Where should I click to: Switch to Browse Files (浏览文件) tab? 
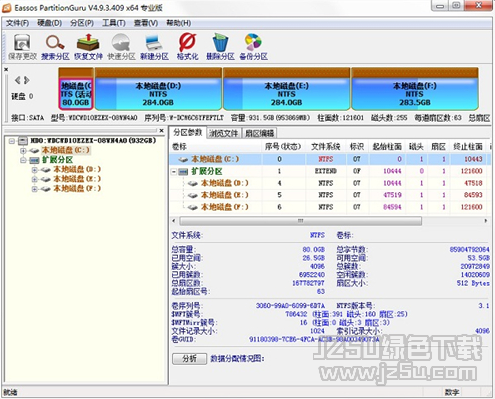(x=224, y=133)
